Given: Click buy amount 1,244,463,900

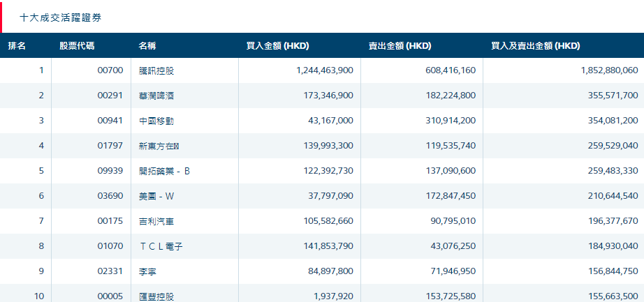Looking at the screenshot, I should [325, 70].
